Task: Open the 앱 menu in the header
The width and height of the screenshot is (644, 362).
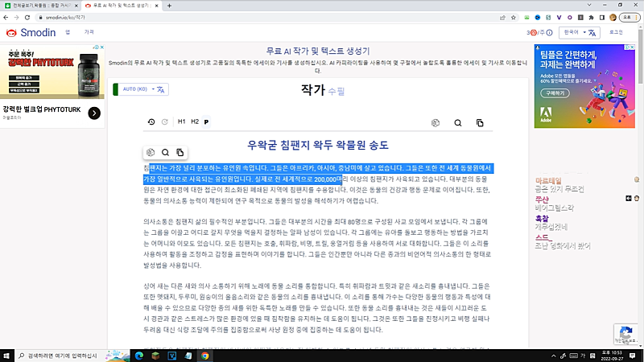Action: (68, 31)
